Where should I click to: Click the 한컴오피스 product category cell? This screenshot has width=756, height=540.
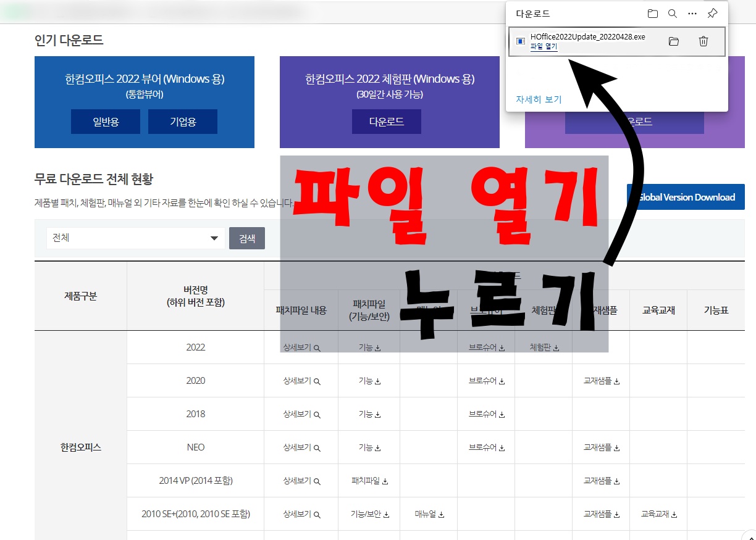pyautogui.click(x=81, y=447)
